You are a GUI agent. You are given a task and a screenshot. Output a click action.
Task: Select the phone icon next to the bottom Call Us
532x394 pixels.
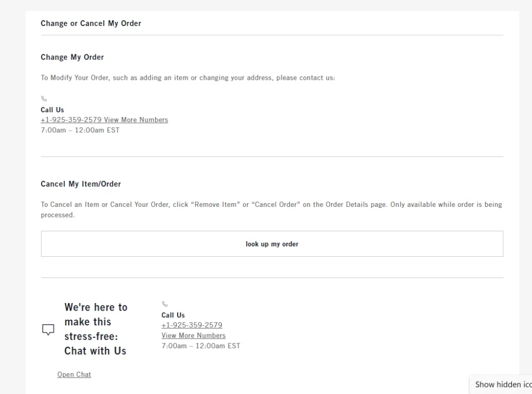(164, 304)
